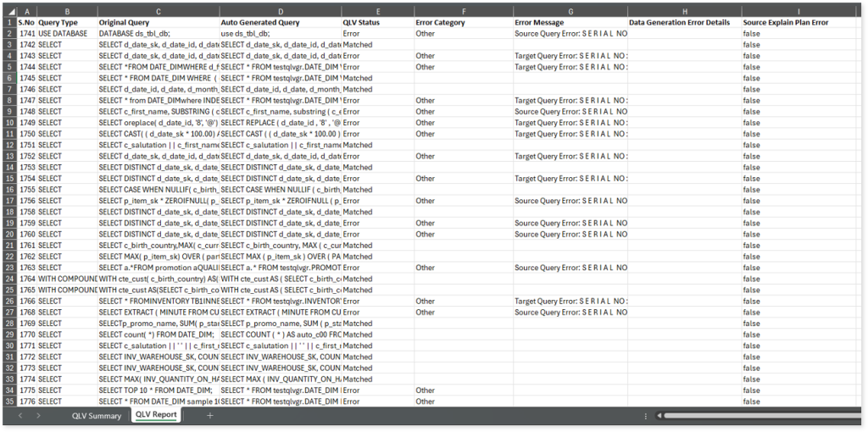868x432 pixels.
Task: Click the previous sheet navigation arrow
Action: coord(19,416)
